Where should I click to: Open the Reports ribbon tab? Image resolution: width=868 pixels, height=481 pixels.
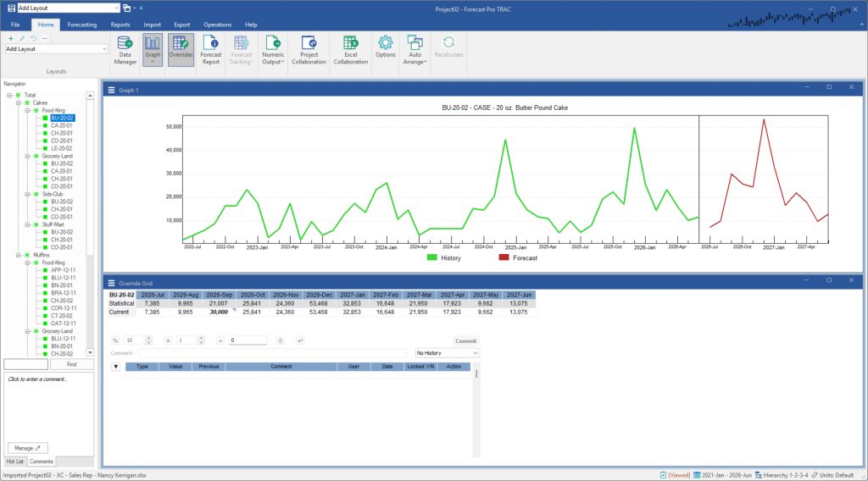pos(120,25)
